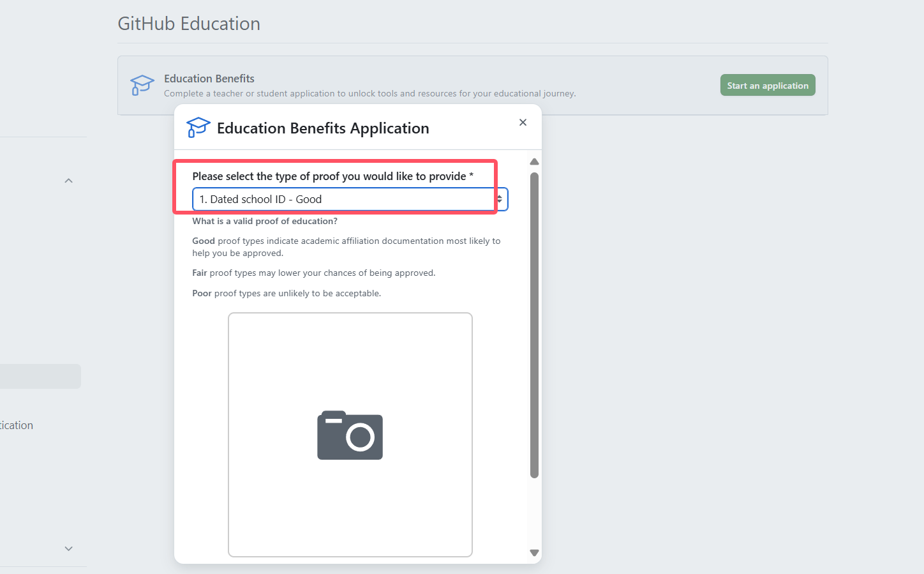924x574 pixels.
Task: Click the 'Education Benefits Application' dialog title
Action: [x=323, y=128]
